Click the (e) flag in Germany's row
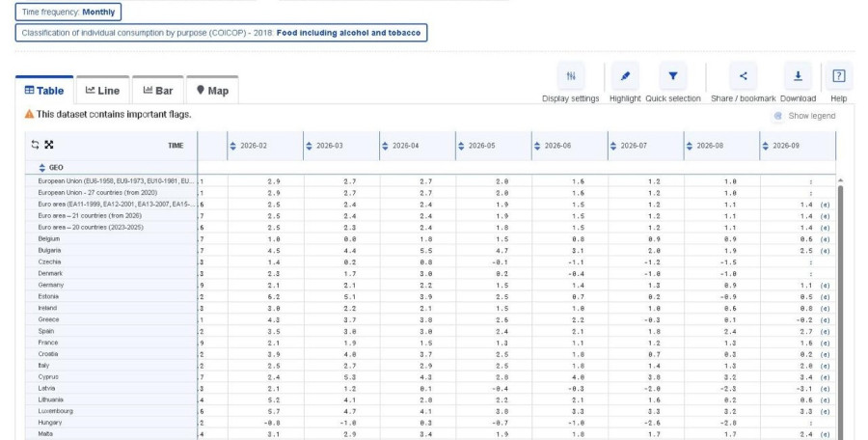This screenshot has height=440, width=868. pyautogui.click(x=825, y=286)
